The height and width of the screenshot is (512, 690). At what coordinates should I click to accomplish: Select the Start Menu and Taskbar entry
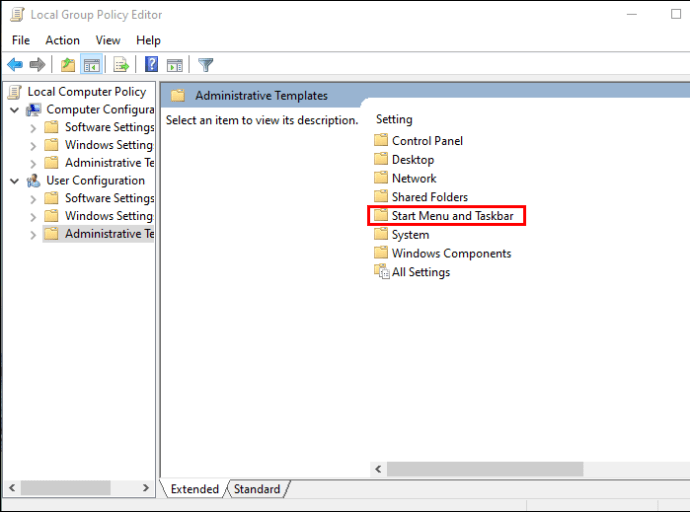[x=452, y=216]
